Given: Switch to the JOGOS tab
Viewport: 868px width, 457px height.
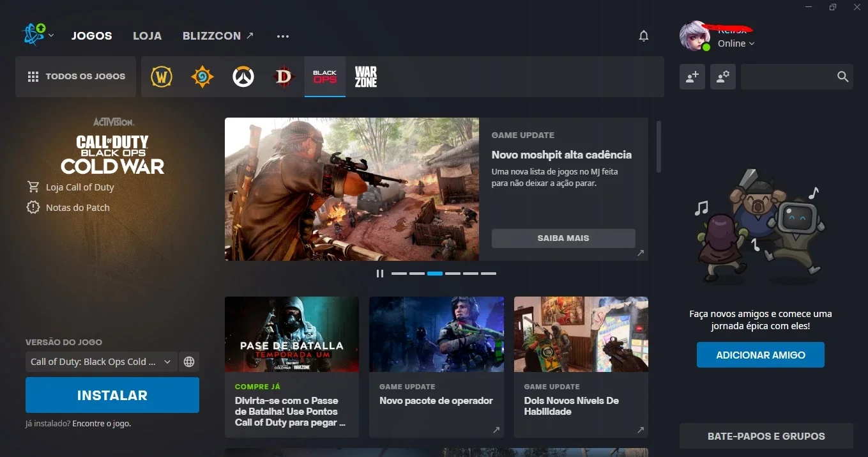Looking at the screenshot, I should (92, 36).
